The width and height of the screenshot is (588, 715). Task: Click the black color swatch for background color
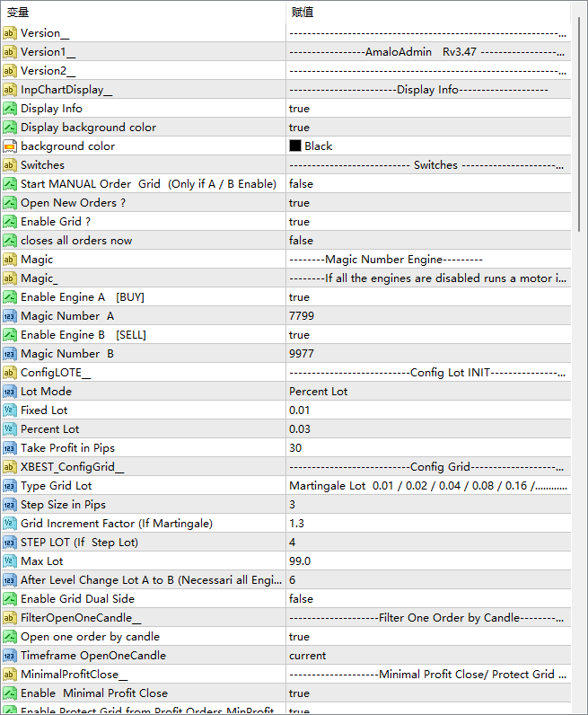click(x=295, y=146)
